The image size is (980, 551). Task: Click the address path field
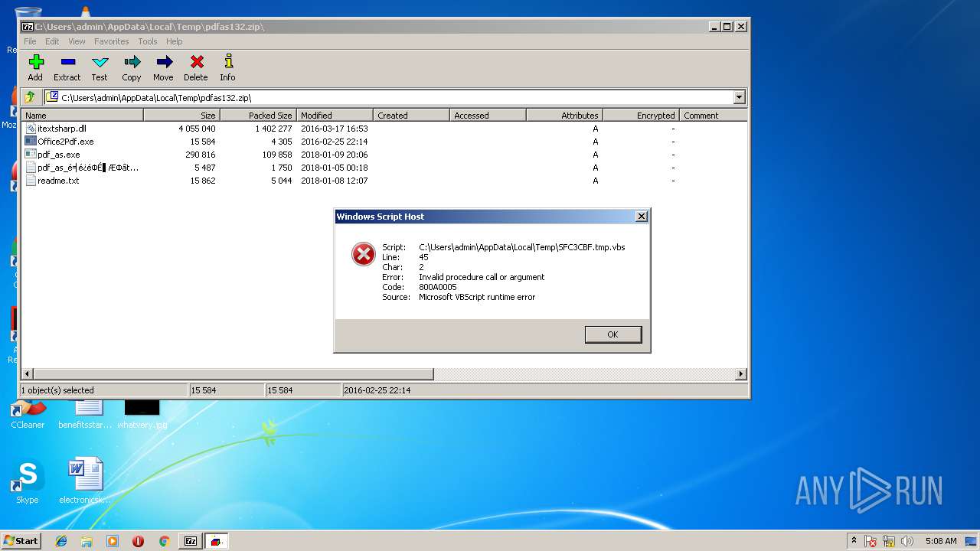388,97
